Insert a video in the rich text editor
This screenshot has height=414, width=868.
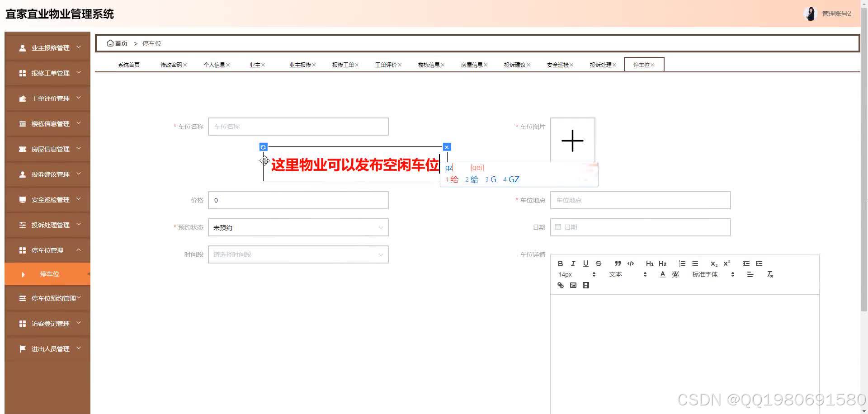click(585, 285)
